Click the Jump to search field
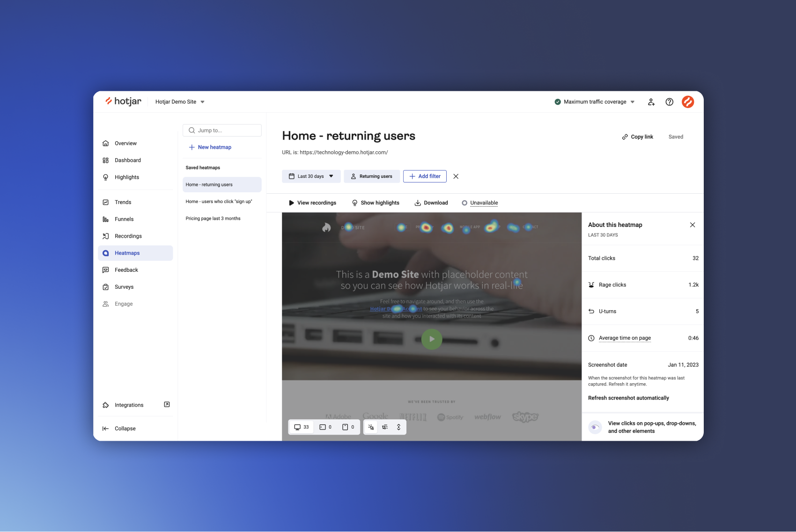This screenshot has width=796, height=532. [222, 131]
